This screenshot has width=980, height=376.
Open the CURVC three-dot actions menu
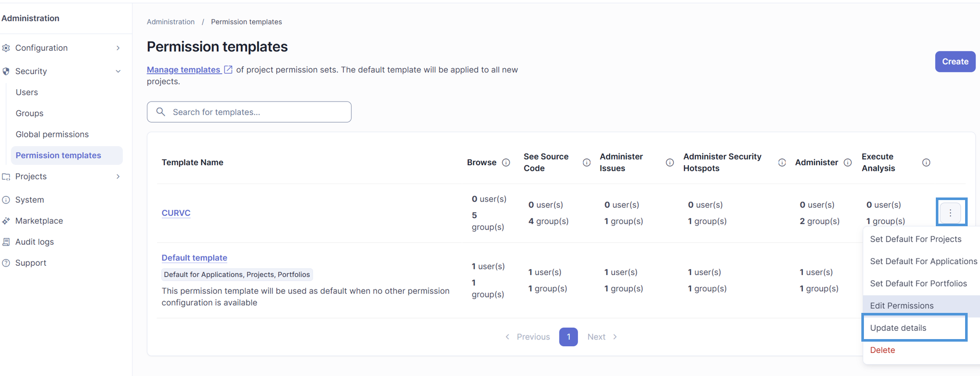950,213
